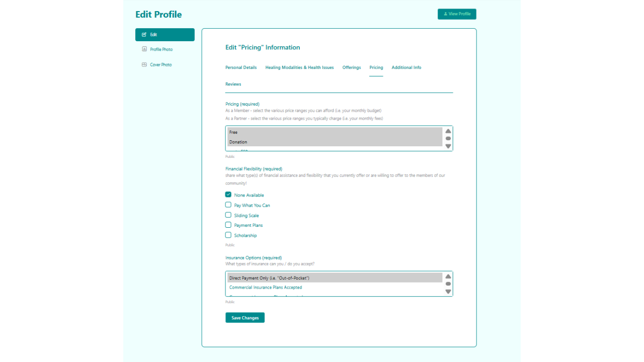Tick the Sliding Scale checkbox

click(x=228, y=215)
